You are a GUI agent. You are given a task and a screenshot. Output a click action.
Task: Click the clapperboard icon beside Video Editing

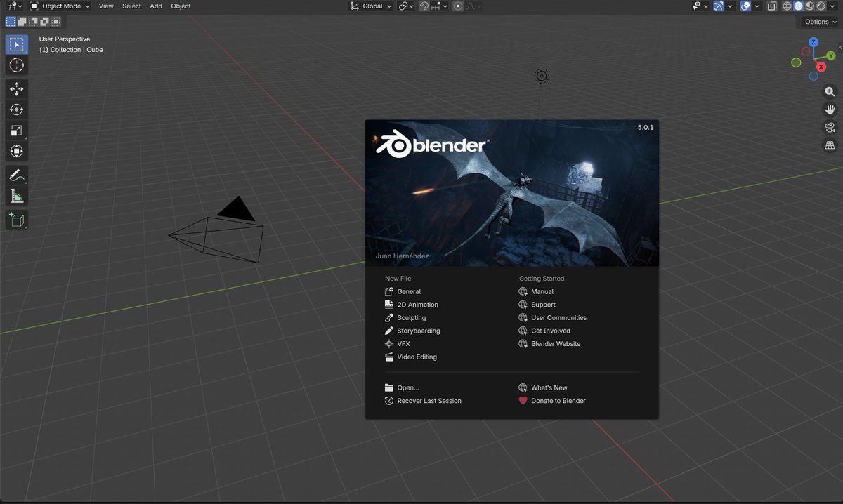(389, 357)
